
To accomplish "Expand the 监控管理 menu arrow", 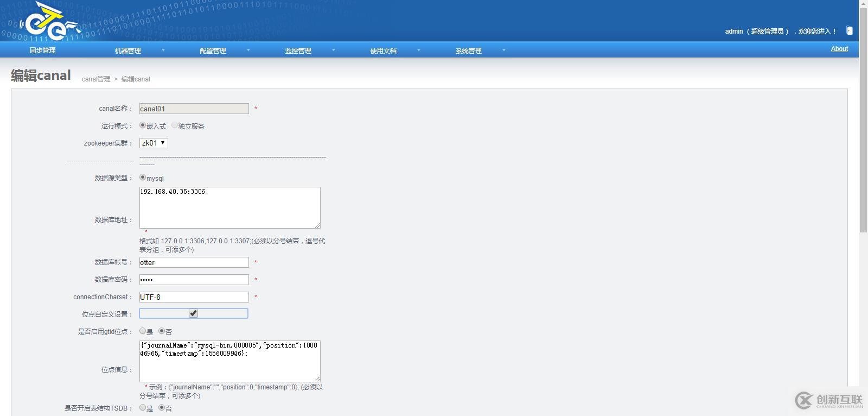I will pos(334,50).
